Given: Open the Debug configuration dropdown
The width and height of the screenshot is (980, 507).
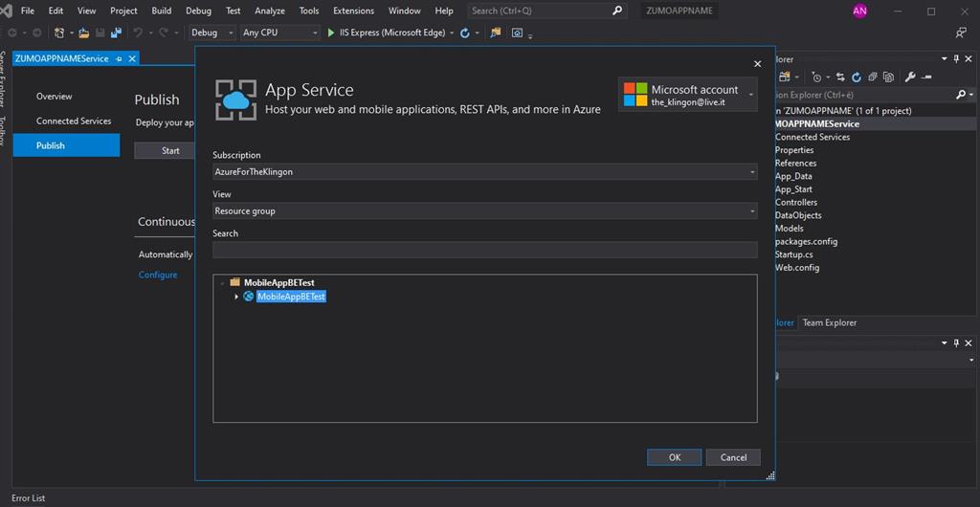Looking at the screenshot, I should [212, 33].
